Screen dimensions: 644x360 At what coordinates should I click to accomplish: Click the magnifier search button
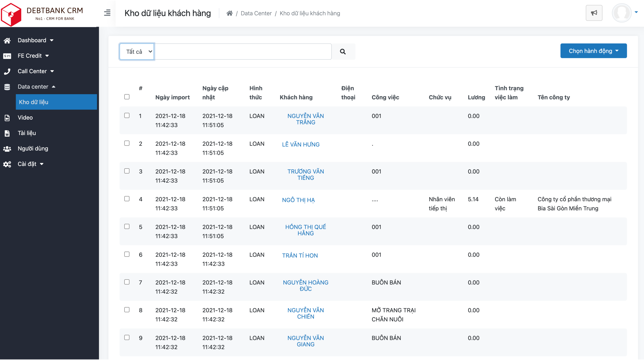coord(343,52)
